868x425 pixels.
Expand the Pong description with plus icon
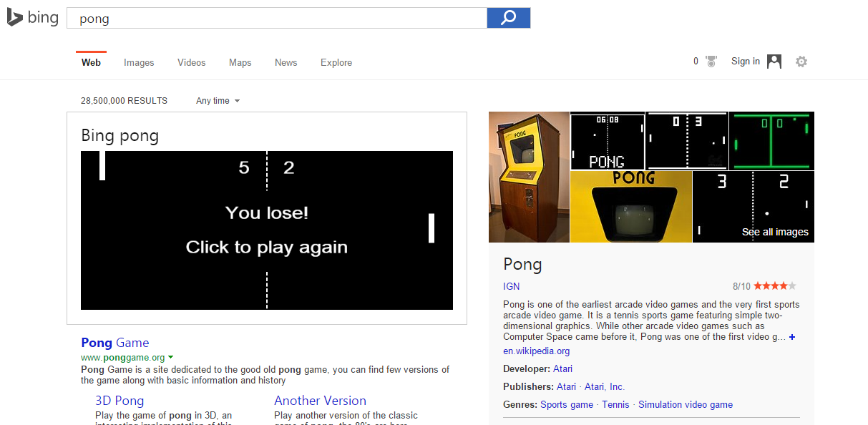(x=792, y=337)
